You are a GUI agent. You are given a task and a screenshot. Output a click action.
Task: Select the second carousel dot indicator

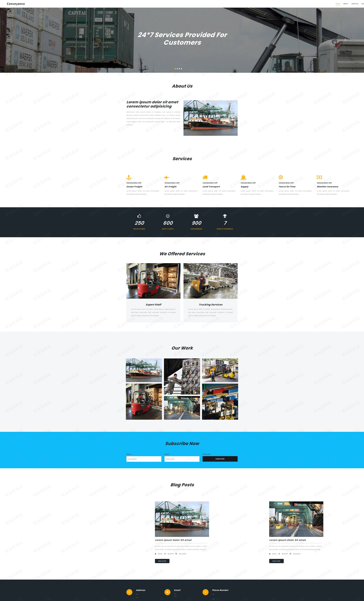(x=178, y=68)
